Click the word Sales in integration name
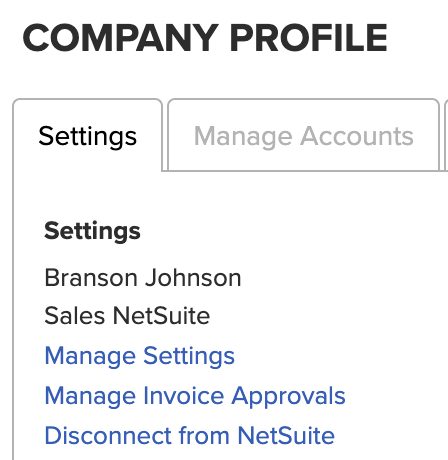 tap(75, 316)
